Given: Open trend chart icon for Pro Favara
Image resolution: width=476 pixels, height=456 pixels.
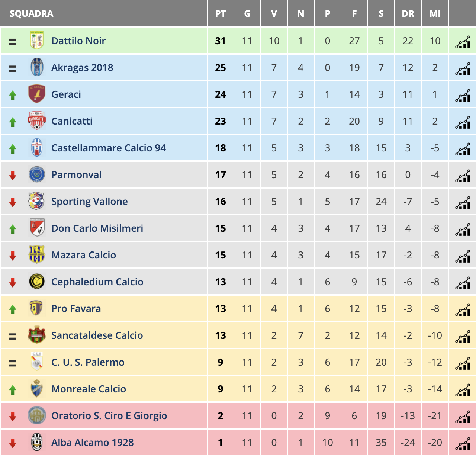Looking at the screenshot, I should [x=463, y=310].
